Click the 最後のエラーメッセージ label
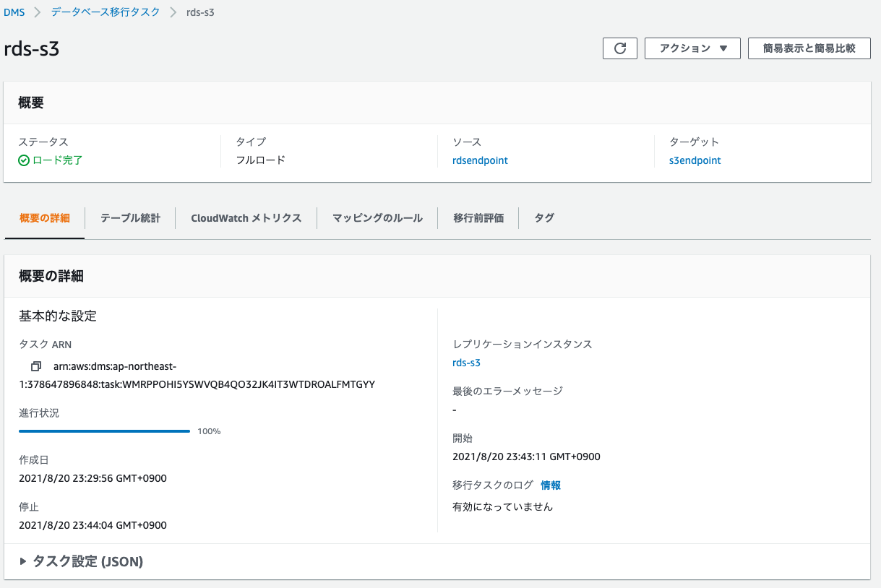This screenshot has height=588, width=881. click(x=507, y=391)
